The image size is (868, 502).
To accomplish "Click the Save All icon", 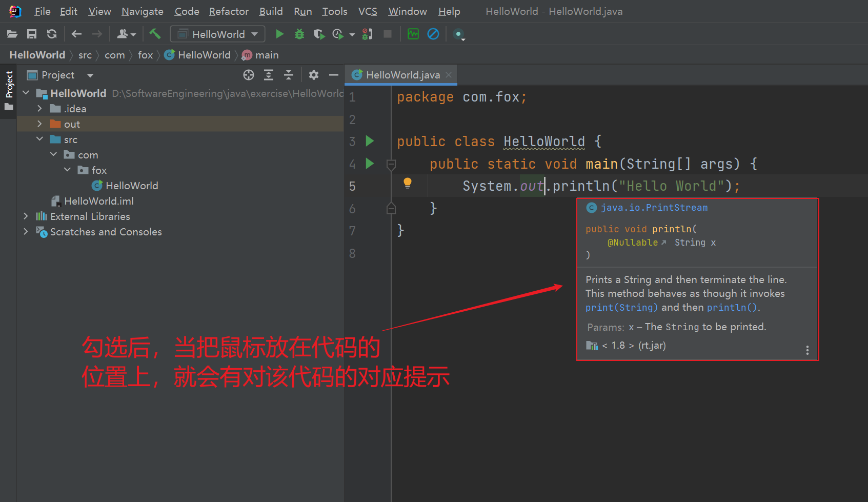I will (x=32, y=34).
